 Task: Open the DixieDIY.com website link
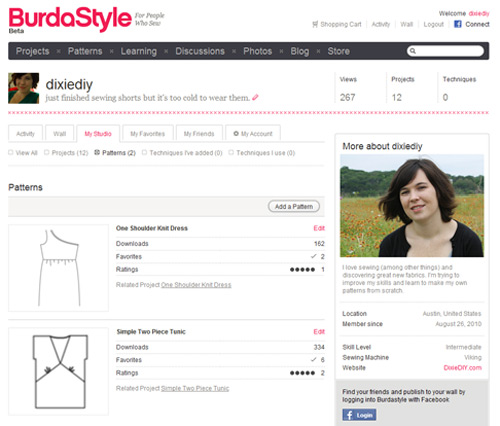pyautogui.click(x=462, y=368)
